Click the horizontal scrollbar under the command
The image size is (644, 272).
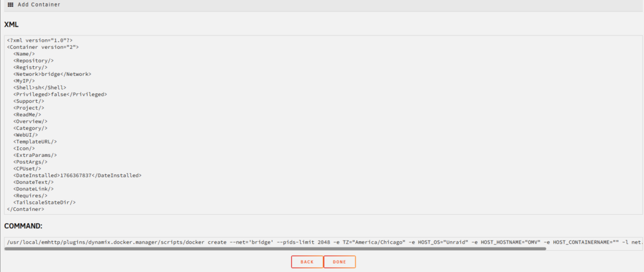click(x=275, y=249)
